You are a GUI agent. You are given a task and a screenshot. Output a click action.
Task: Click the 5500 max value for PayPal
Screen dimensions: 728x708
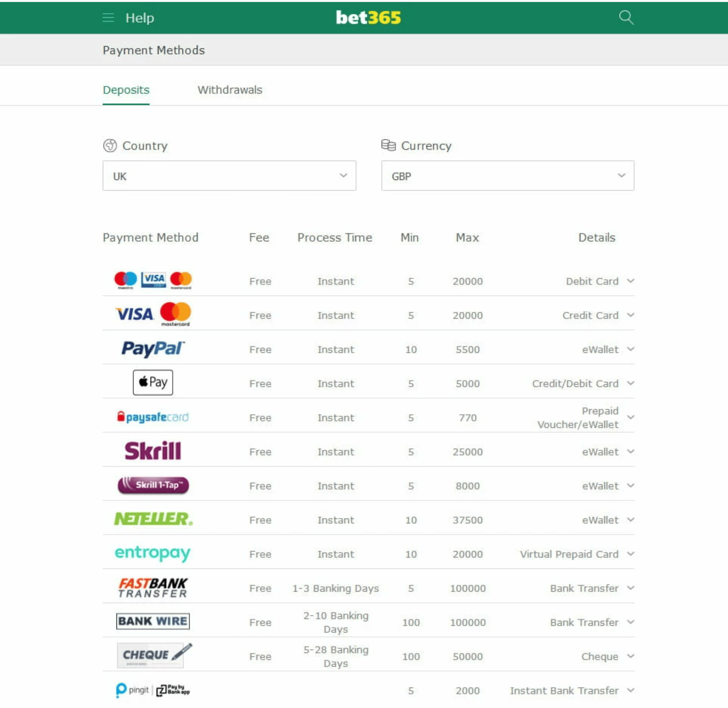pyautogui.click(x=468, y=349)
